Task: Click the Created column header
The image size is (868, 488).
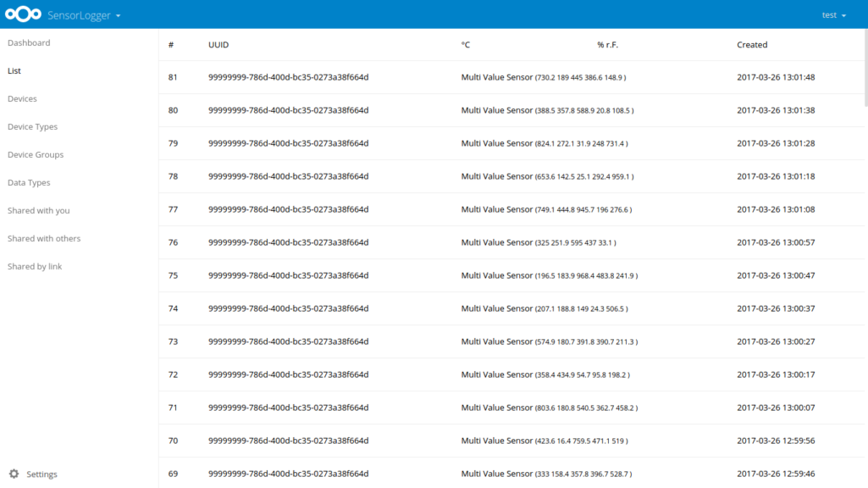Action: (752, 45)
